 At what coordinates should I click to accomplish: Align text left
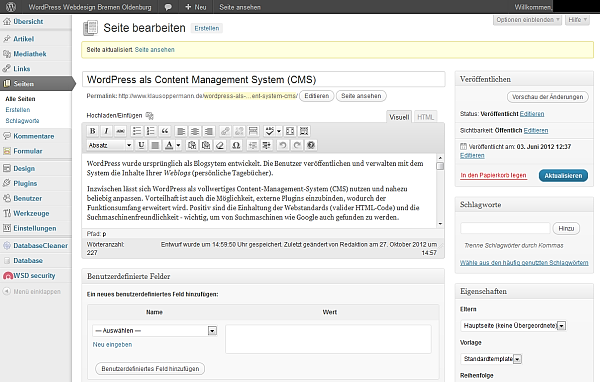coord(181,131)
